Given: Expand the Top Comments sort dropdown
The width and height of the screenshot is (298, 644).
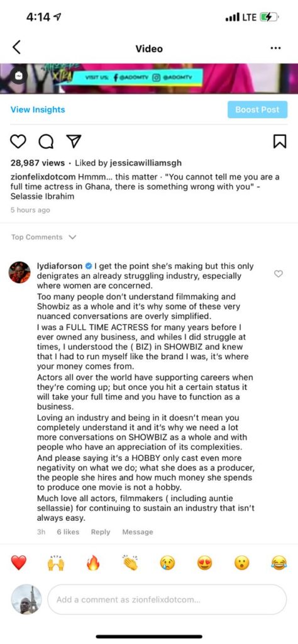Looking at the screenshot, I should point(43,237).
